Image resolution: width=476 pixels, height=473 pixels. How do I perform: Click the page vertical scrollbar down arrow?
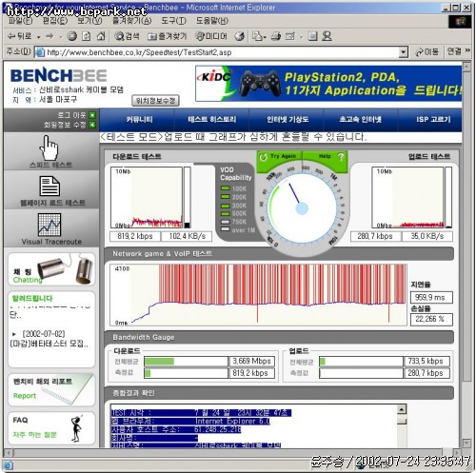pyautogui.click(x=466, y=443)
